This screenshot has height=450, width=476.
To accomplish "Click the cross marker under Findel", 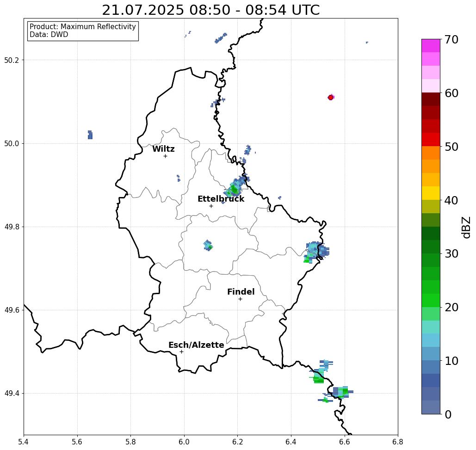I will tap(240, 299).
